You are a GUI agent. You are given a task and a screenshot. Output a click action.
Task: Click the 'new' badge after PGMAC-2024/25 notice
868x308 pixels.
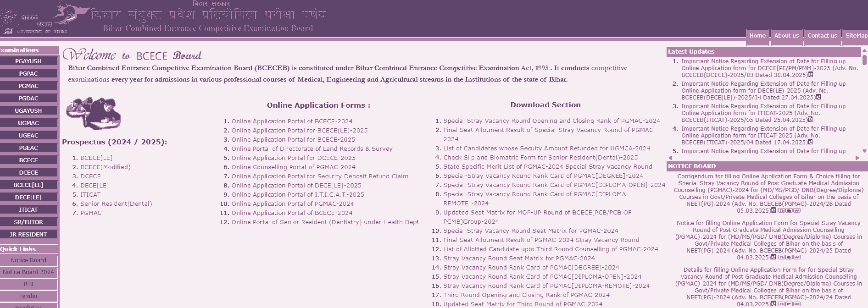(789, 258)
